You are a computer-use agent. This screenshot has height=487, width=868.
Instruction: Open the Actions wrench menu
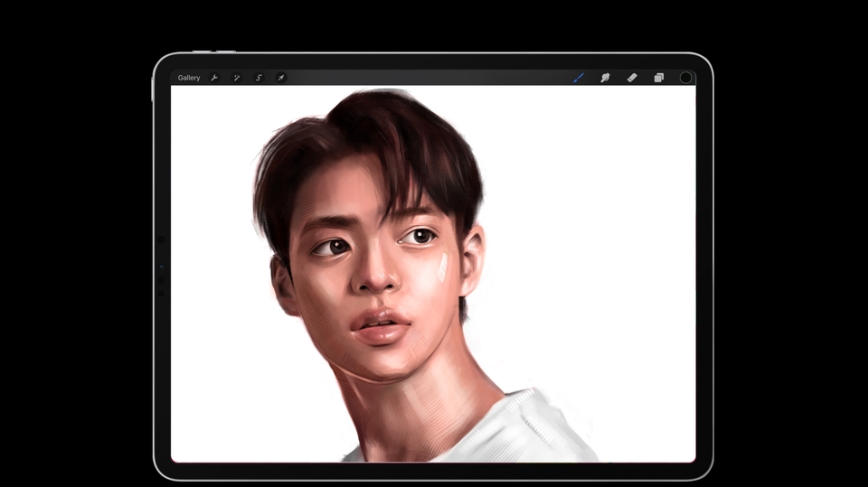coord(214,78)
